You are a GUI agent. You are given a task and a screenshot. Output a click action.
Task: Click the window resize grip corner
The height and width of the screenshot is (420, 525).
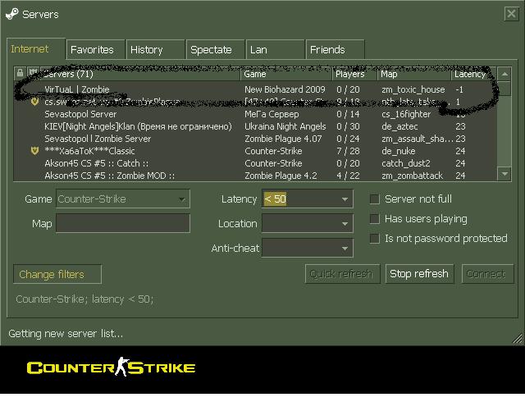click(x=518, y=339)
